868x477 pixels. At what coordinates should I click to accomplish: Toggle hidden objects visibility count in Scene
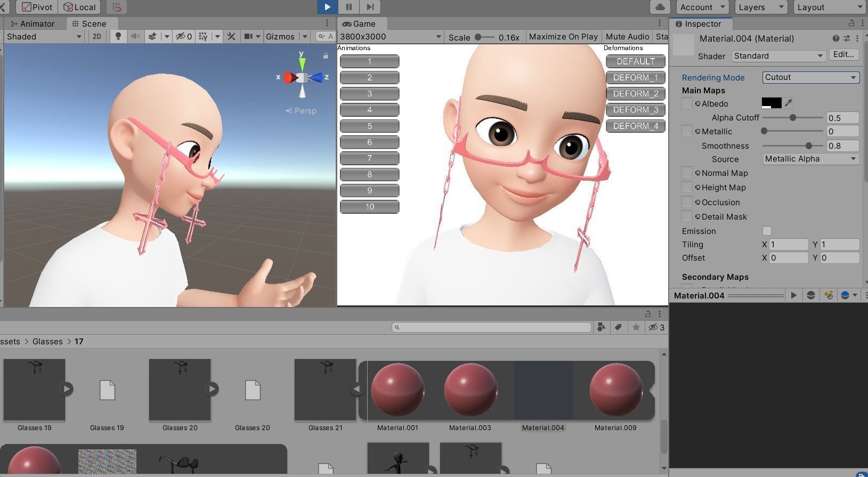(x=184, y=36)
